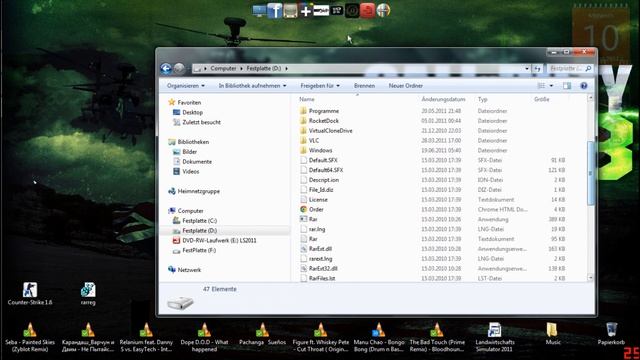The height and width of the screenshot is (360, 640).
Task: Click the round multicolored icon in the dock
Action: (x=383, y=11)
